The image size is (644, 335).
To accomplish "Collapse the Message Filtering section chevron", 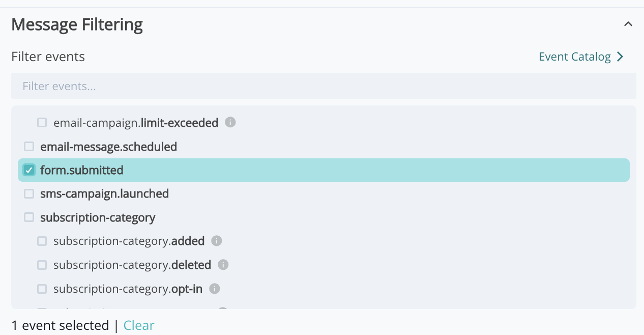I will click(628, 24).
